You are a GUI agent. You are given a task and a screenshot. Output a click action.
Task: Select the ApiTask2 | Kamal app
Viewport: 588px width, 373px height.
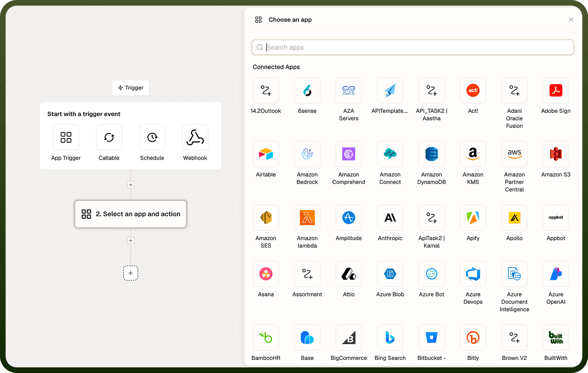tap(432, 218)
